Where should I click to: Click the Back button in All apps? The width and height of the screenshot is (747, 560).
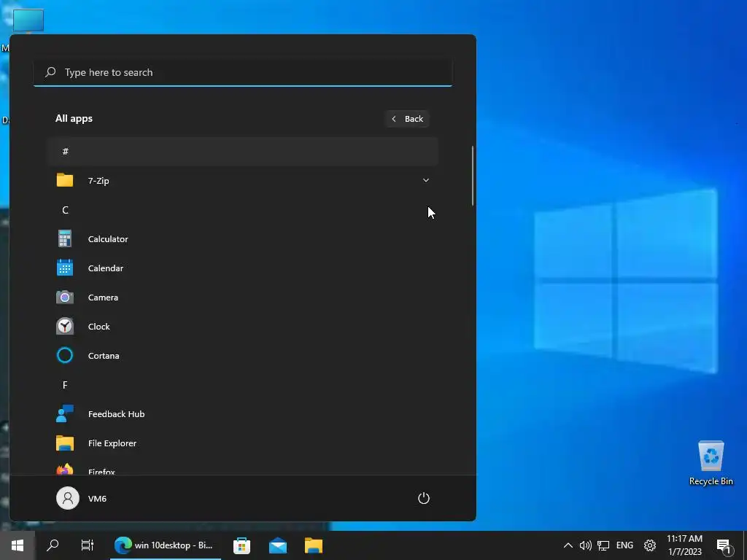click(x=407, y=119)
